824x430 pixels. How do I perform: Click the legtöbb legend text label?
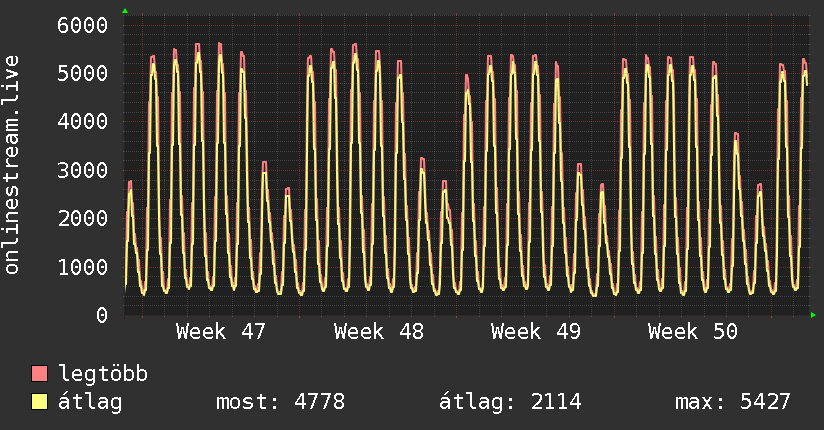[104, 375]
